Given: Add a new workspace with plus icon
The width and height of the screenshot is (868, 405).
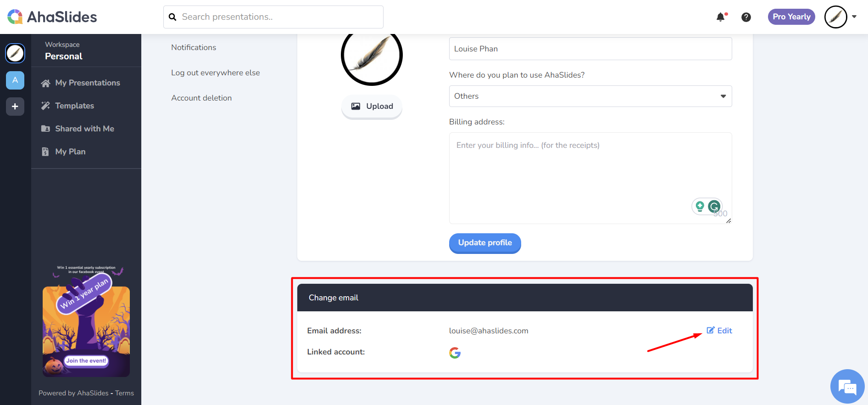Looking at the screenshot, I should point(15,107).
